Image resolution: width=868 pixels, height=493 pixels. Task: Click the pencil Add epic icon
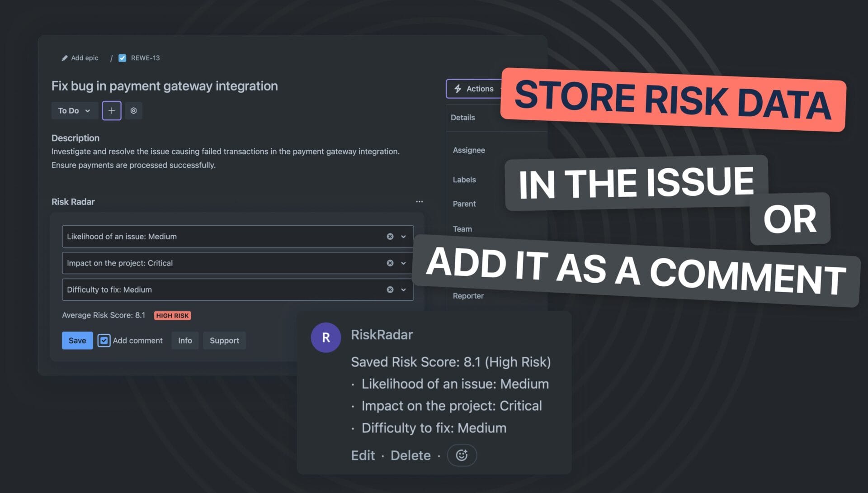point(65,58)
